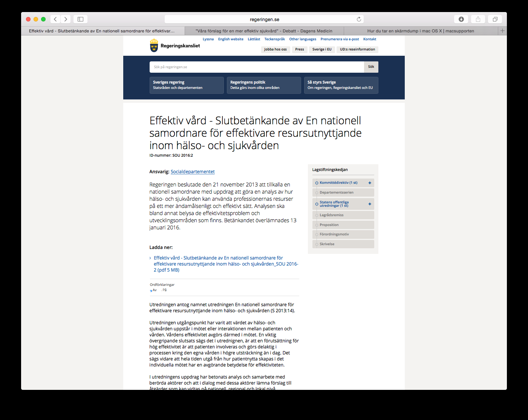Open Prenumerera via e-post
Image resolution: width=528 pixels, height=420 pixels.
340,39
